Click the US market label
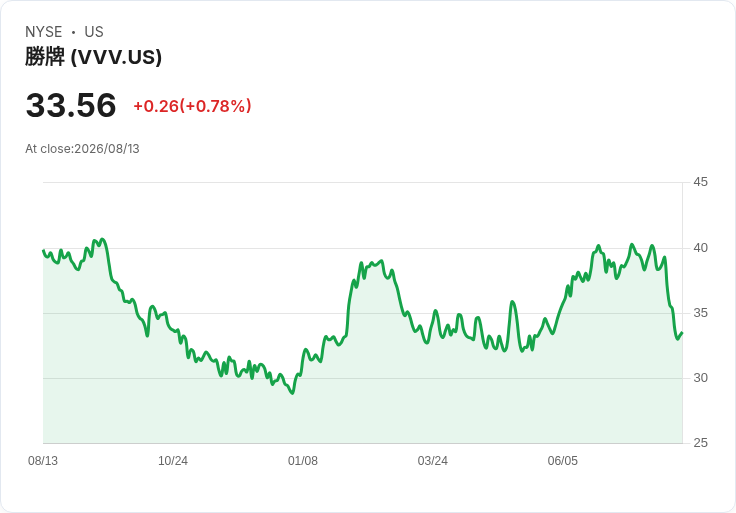736x513 pixels. click(94, 32)
